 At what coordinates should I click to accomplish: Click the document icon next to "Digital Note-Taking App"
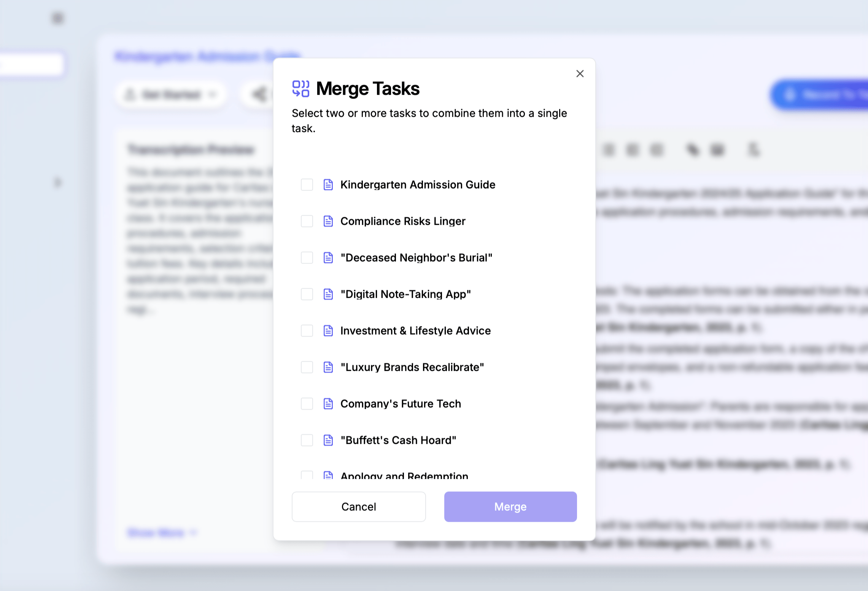[x=327, y=294]
